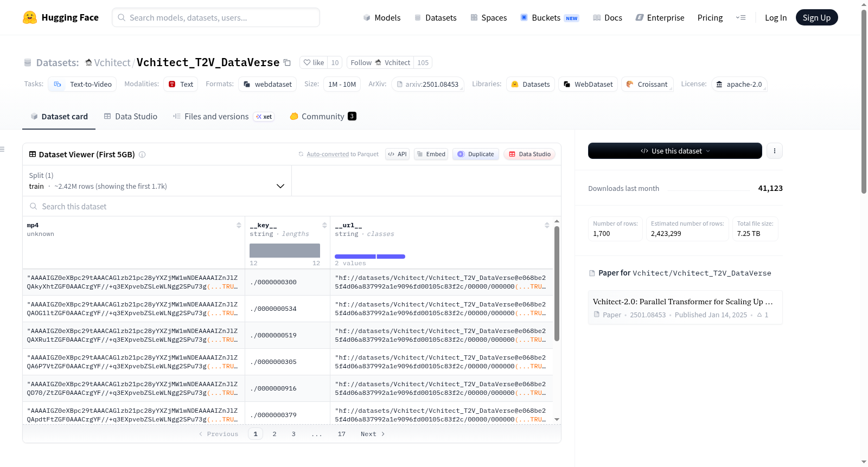Click the Hugging Face logo icon

coord(30,17)
